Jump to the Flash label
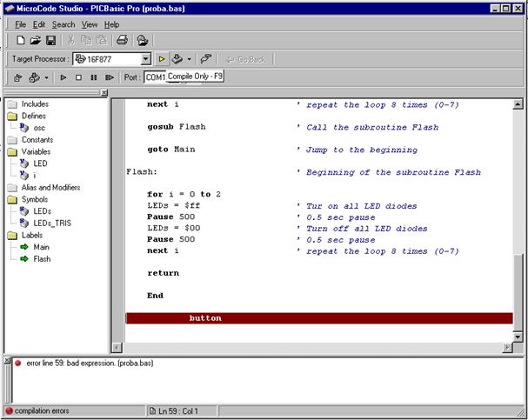The image size is (528, 420). (x=41, y=258)
